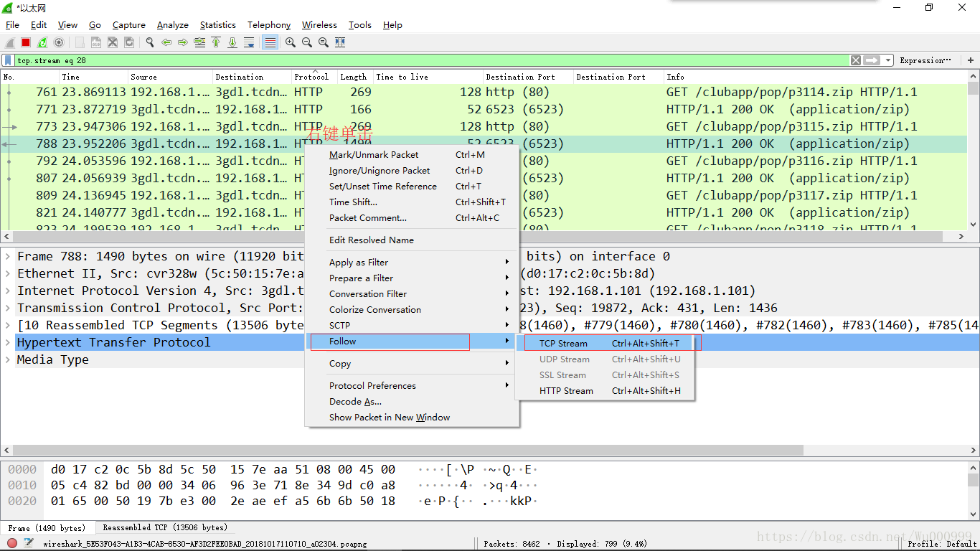Toggle packet list colorization

pos(270,42)
